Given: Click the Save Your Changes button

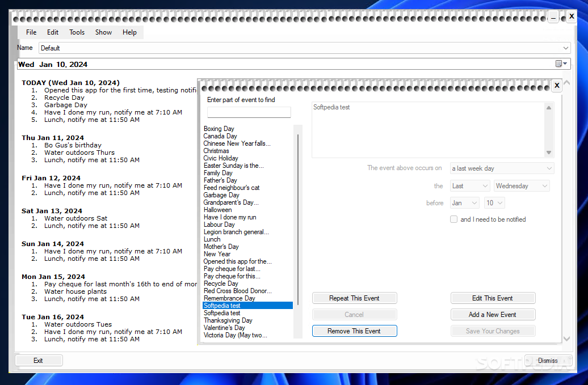Looking at the screenshot, I should (493, 331).
